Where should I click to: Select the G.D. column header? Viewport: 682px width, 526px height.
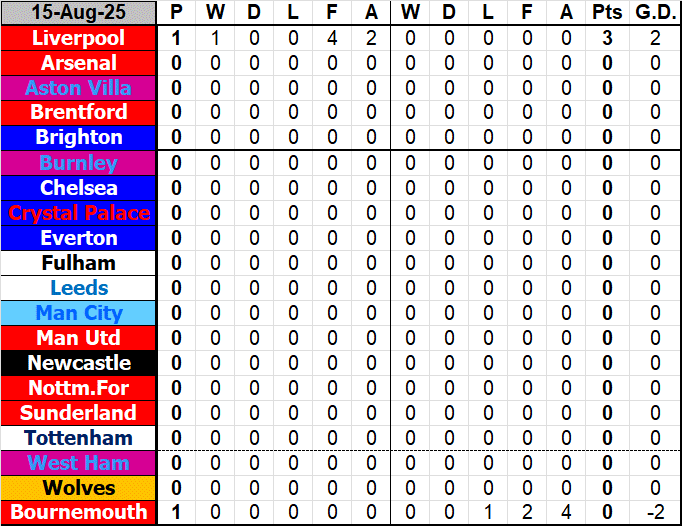tap(655, 13)
